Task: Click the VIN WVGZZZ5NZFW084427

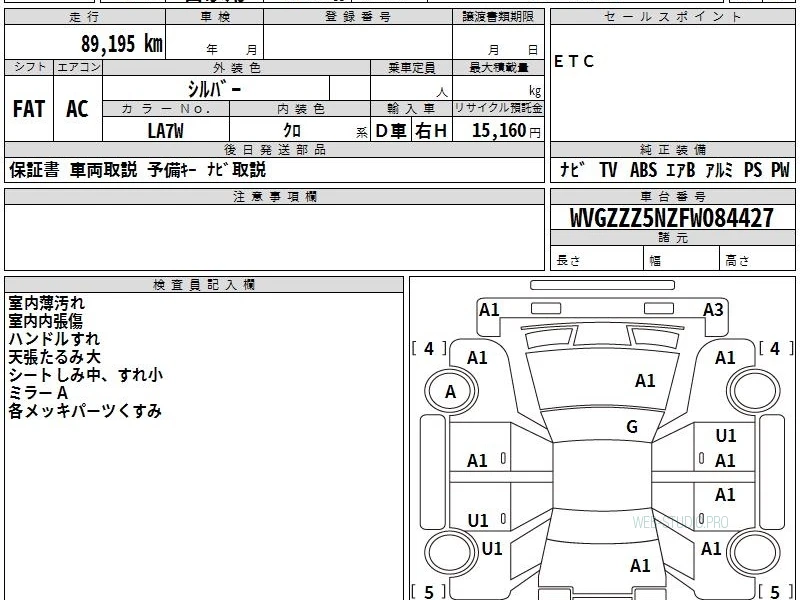Action: click(671, 218)
